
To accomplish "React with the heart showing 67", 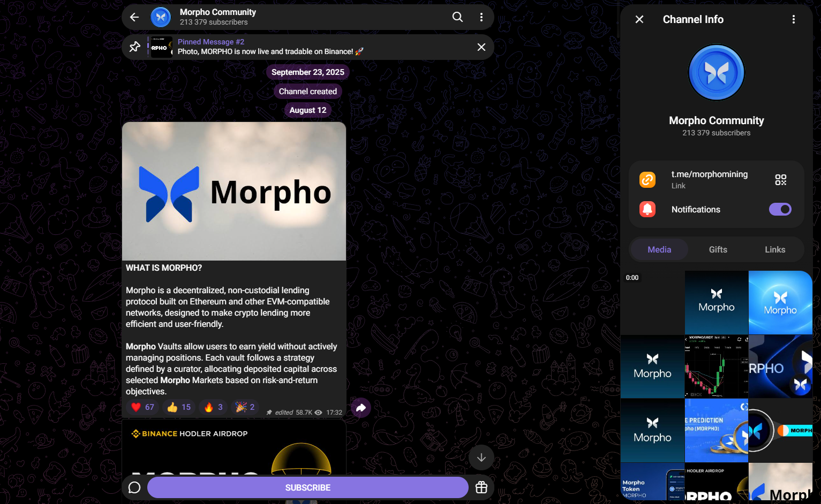I will click(x=143, y=407).
